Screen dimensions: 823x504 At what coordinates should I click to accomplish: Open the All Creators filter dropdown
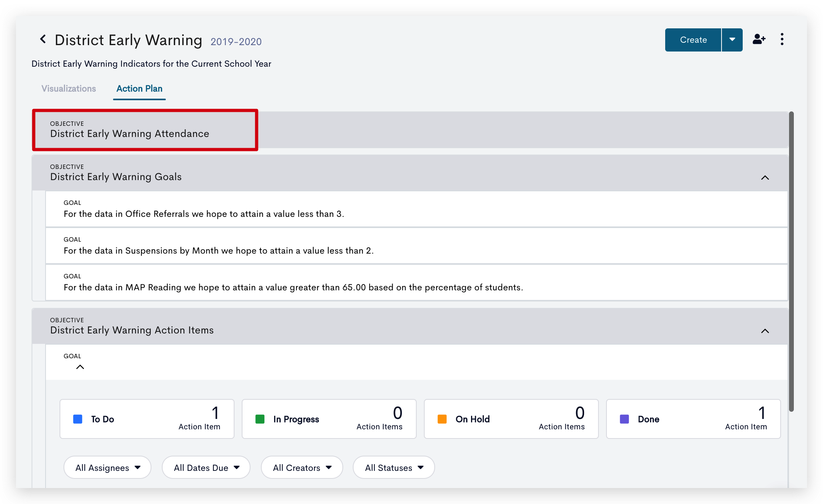[302, 467]
